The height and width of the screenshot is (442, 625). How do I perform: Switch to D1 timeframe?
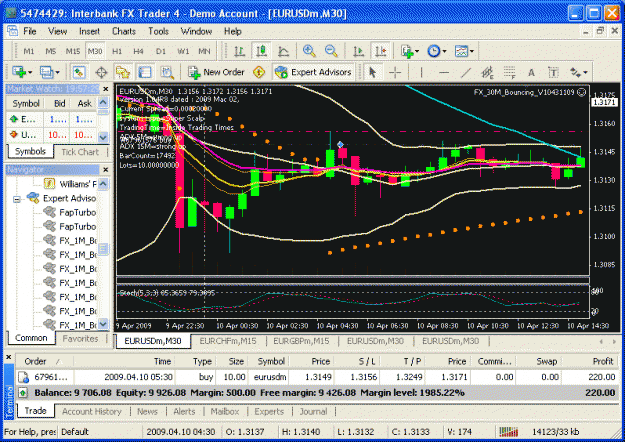[x=161, y=51]
